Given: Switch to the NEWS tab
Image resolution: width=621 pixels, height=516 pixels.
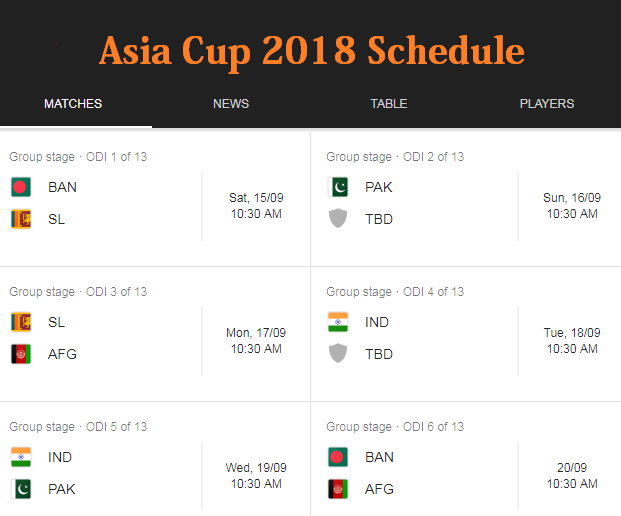Looking at the screenshot, I should [x=231, y=104].
